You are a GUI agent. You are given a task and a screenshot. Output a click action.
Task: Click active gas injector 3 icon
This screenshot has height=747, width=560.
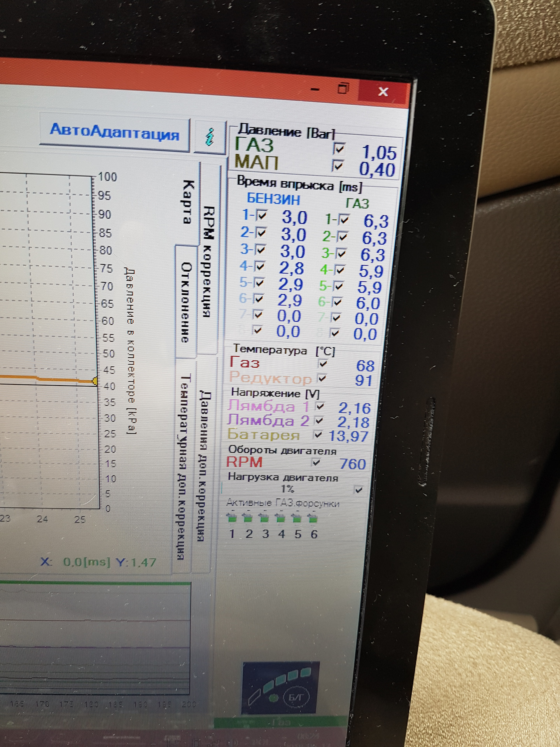[x=264, y=518]
